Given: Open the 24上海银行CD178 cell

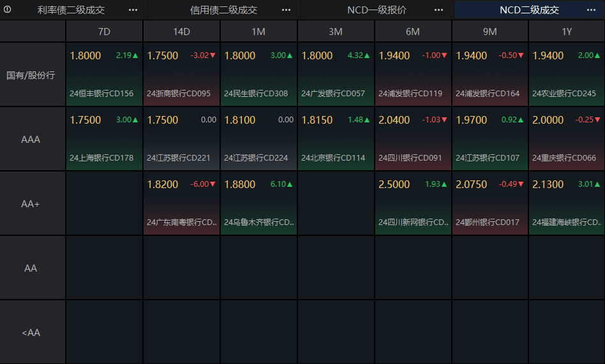Looking at the screenshot, I should (x=104, y=139).
